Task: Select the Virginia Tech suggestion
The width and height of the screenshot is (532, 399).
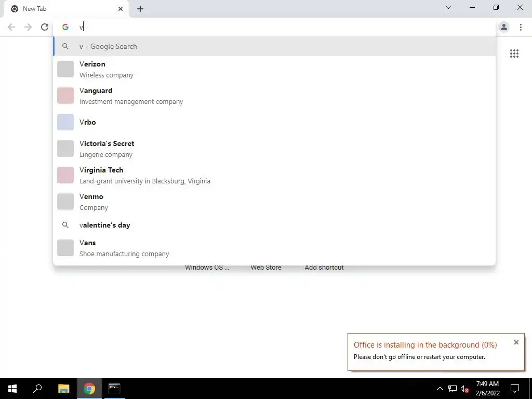Action: (x=274, y=175)
